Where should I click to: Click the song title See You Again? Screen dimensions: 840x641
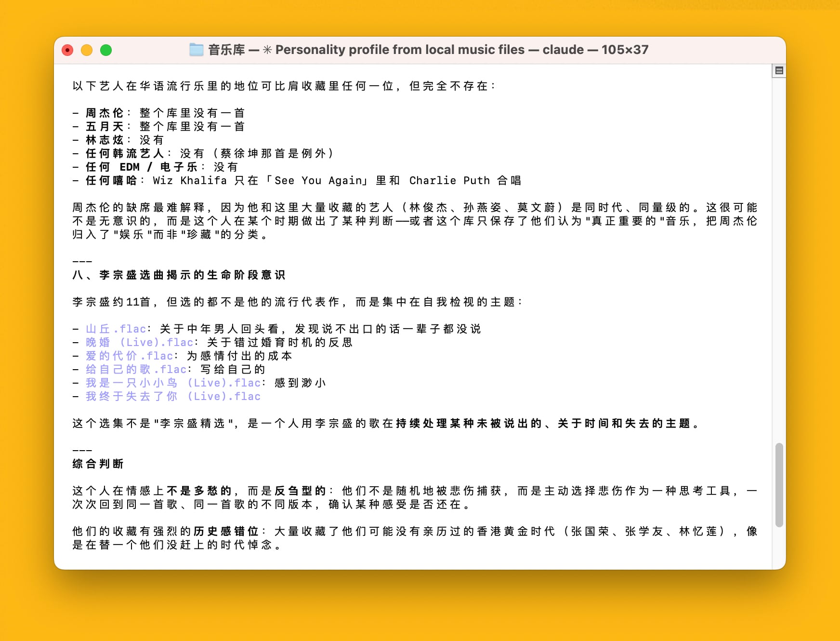click(x=318, y=180)
